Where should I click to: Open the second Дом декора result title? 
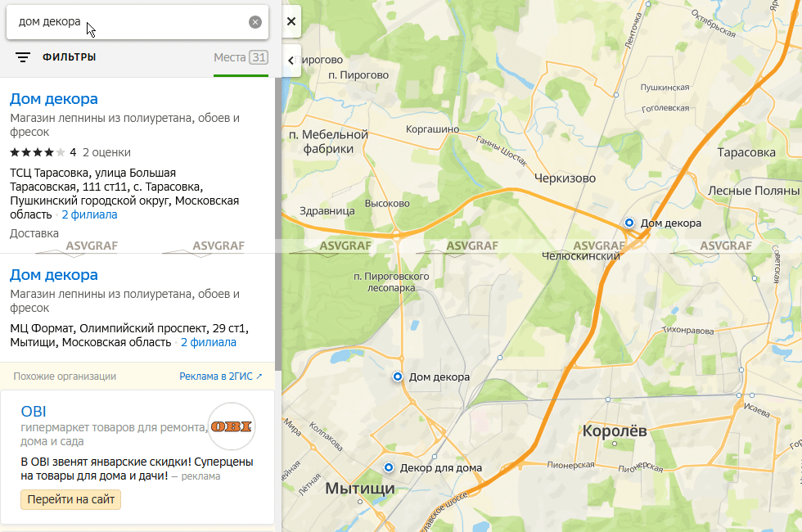coord(54,275)
